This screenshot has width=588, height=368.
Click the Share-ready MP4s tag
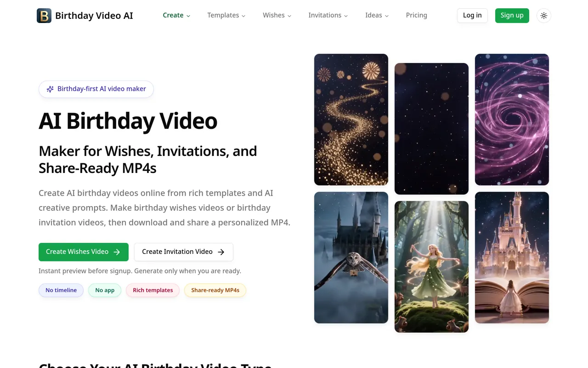215,290
